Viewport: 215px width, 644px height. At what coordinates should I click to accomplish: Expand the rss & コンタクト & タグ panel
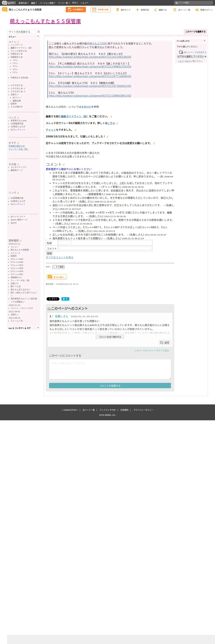pyautogui.click(x=38, y=328)
